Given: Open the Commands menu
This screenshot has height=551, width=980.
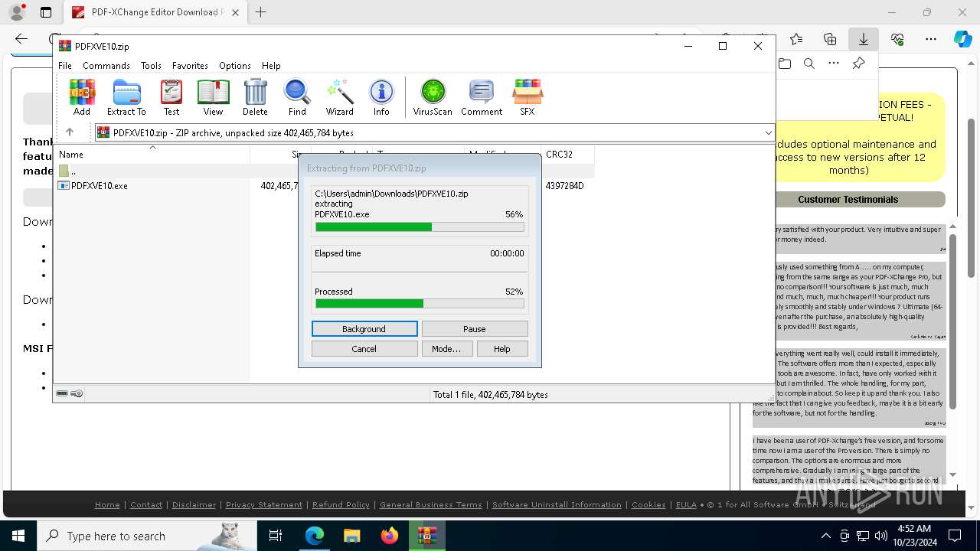Looking at the screenshot, I should [x=106, y=66].
